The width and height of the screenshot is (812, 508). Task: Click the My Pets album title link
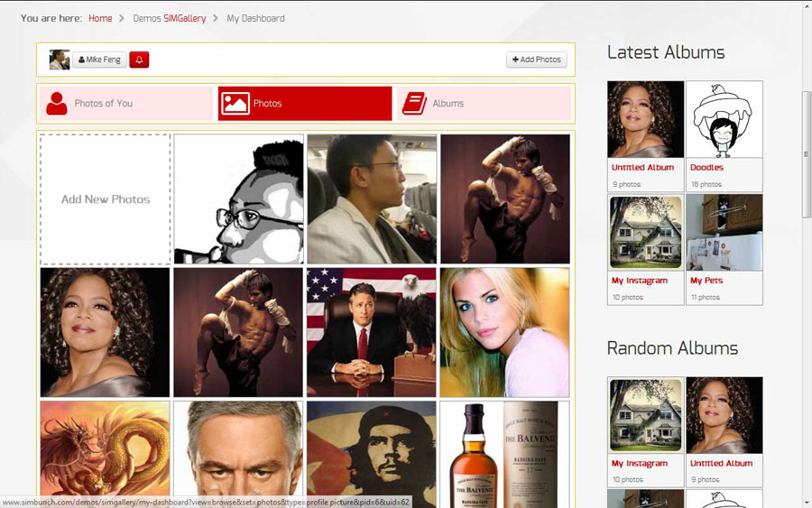(x=706, y=281)
